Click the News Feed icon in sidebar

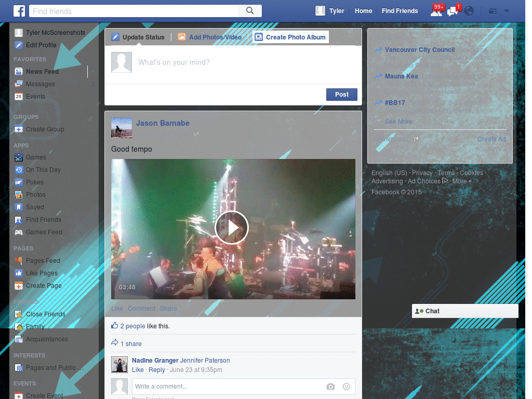pyautogui.click(x=19, y=72)
